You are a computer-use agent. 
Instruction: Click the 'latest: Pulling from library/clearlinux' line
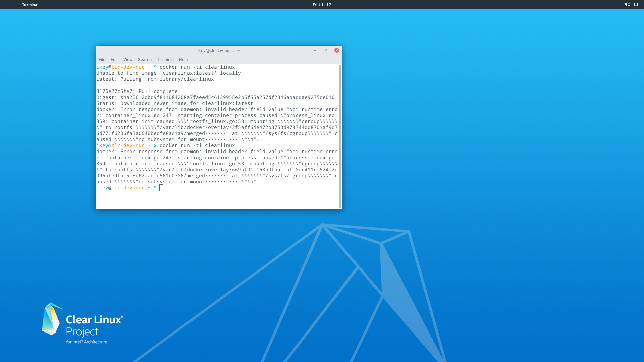(155, 79)
